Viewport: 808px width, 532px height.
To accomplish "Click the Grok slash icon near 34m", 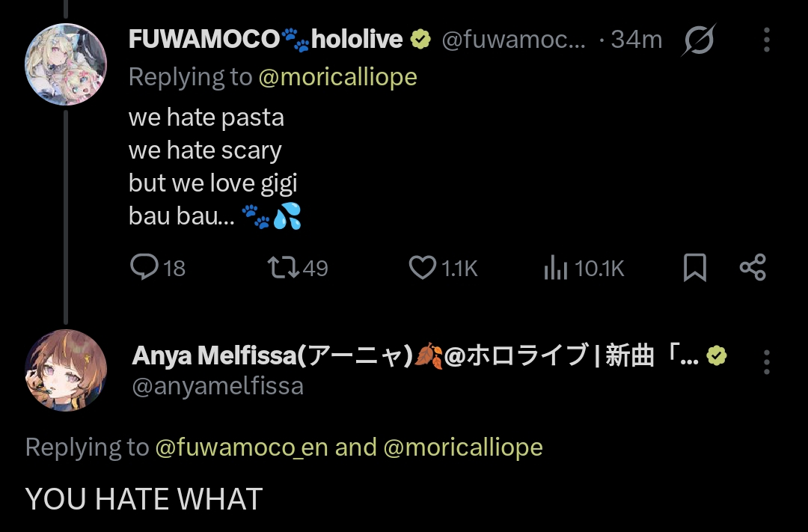I will [x=699, y=40].
